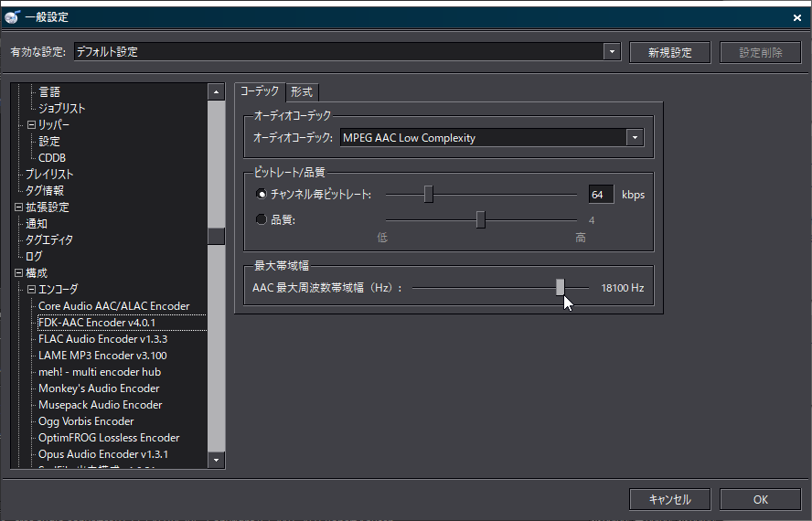Switch to the コーデック tab

tap(260, 91)
